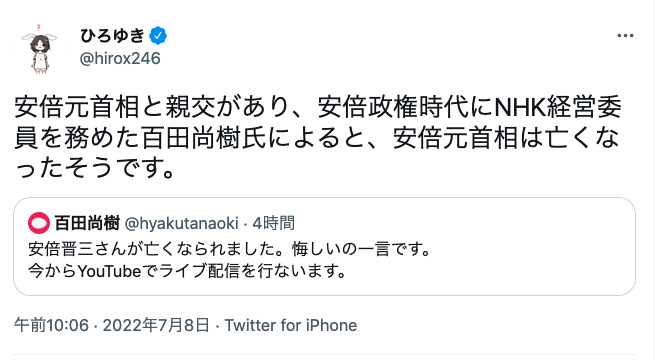Click 百田尚樹's round pink avatar in quoted tweet

pos(39,223)
